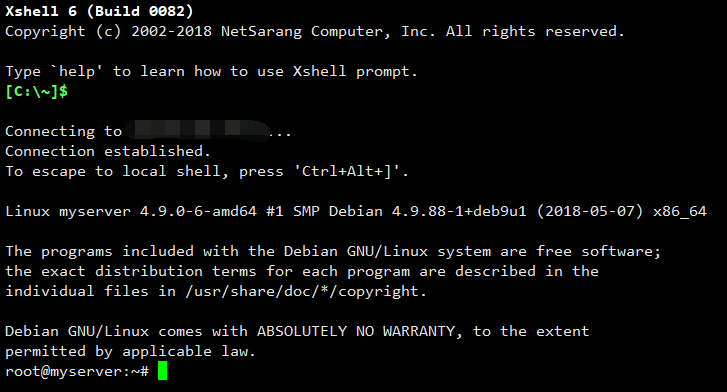Image resolution: width=727 pixels, height=392 pixels.
Task: Click the /usr/share/doc/*/copyright path
Action: [306, 291]
